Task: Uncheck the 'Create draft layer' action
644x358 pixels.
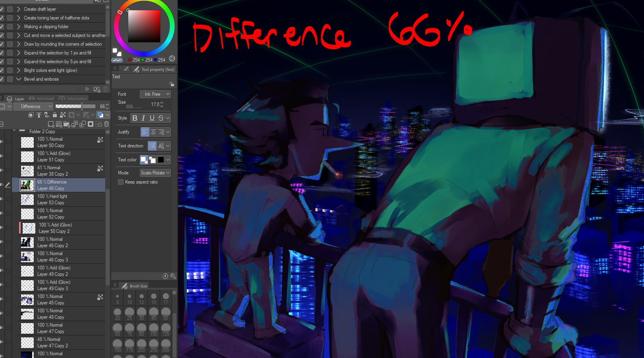Action: coord(2,9)
